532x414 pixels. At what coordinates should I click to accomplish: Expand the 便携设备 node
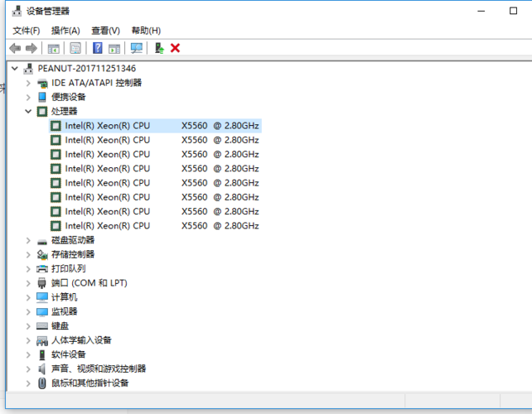(28, 98)
